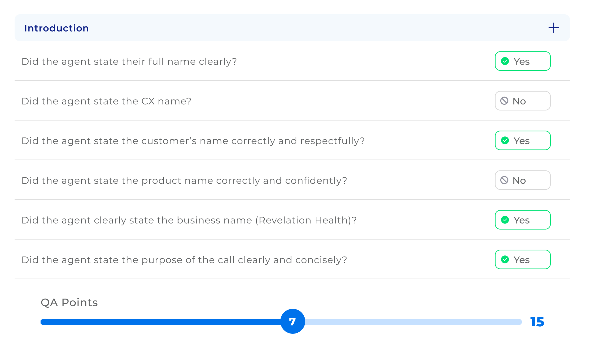Toggle the No answer for CX name question
The width and height of the screenshot is (590, 364).
coord(522,101)
